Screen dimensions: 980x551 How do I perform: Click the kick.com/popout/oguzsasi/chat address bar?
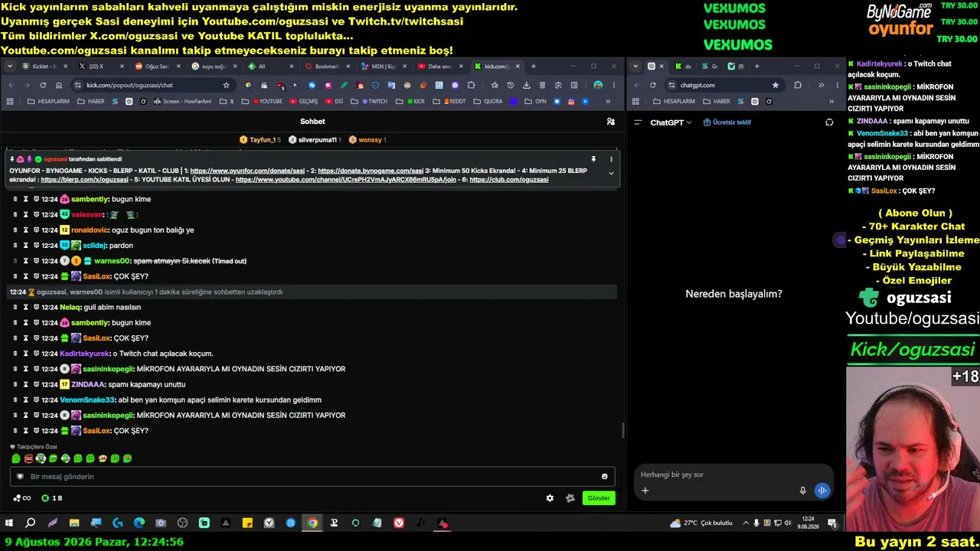(153, 85)
